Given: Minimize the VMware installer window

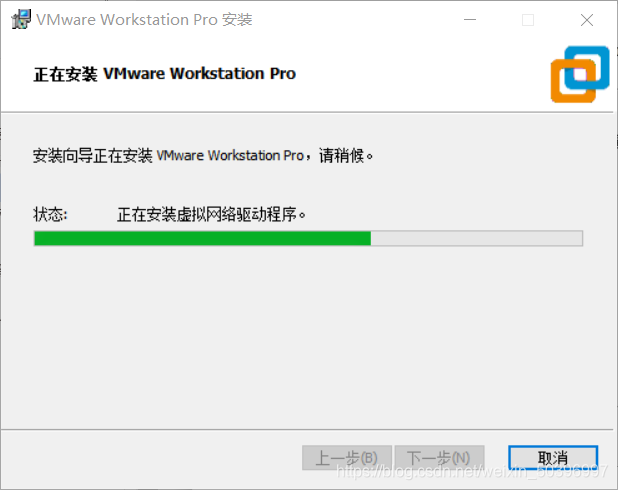Looking at the screenshot, I should pyautogui.click(x=470, y=19).
